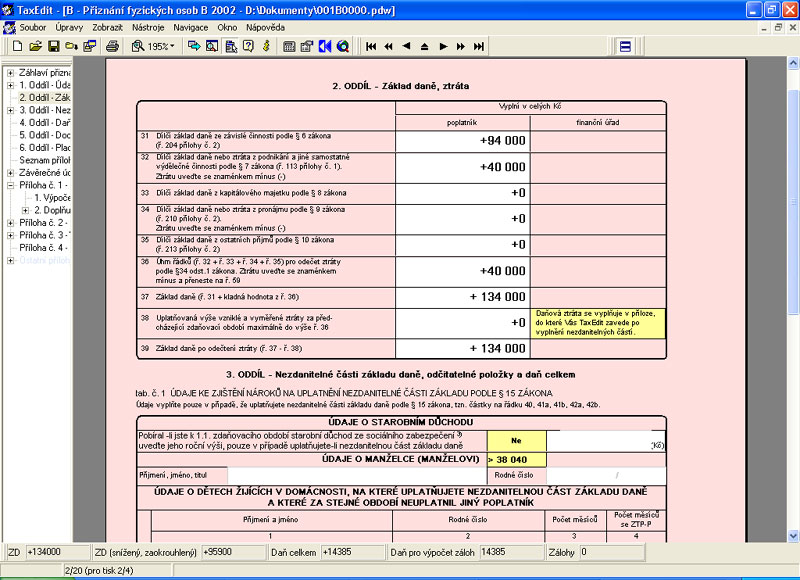The height and width of the screenshot is (580, 800).
Task: Expand the Příloha č. 3 tree node
Action: pos(10,235)
